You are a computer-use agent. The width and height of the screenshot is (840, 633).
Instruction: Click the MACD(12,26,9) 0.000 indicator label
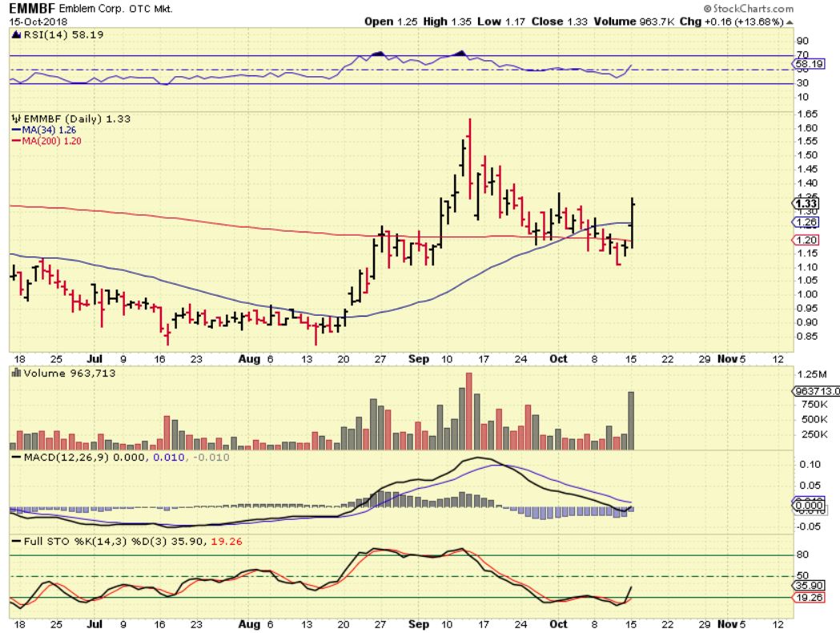click(x=84, y=458)
